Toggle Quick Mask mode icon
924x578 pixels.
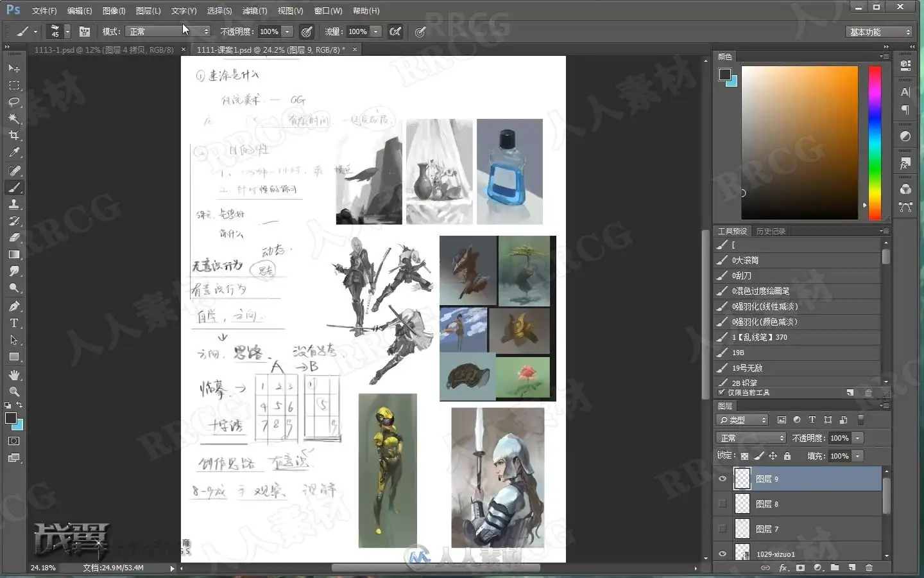14,441
